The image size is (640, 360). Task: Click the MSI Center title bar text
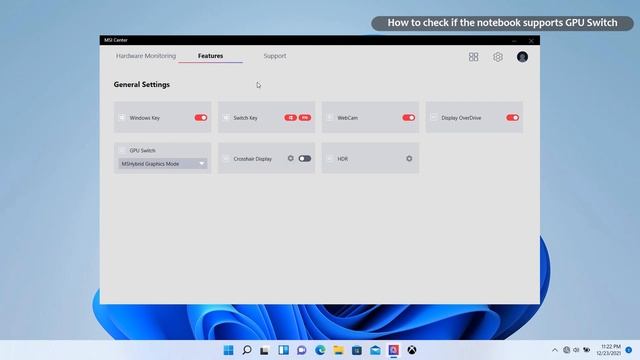pos(116,40)
